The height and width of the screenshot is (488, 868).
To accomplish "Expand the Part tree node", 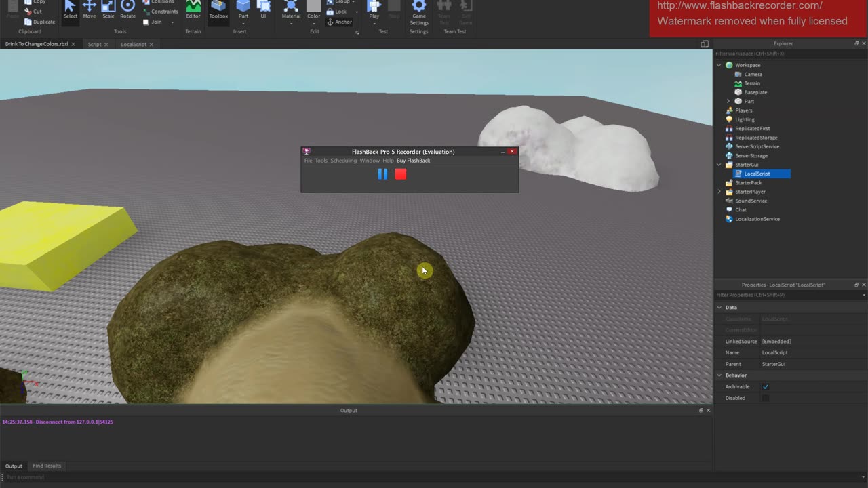I will [728, 102].
